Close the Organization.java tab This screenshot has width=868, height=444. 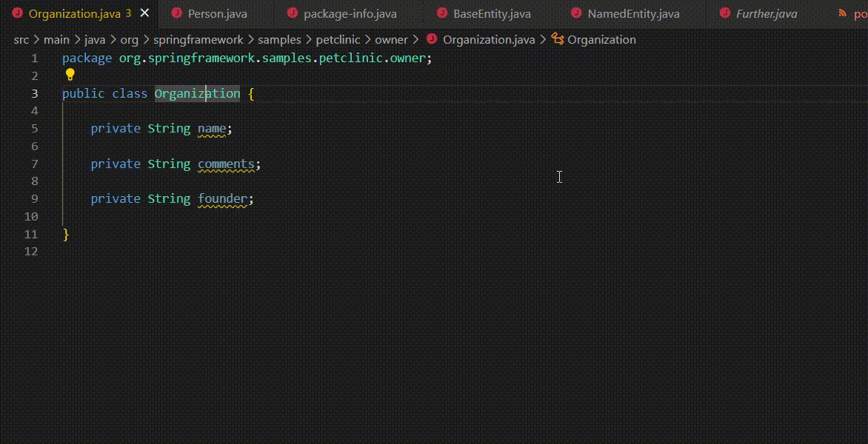pos(144,13)
